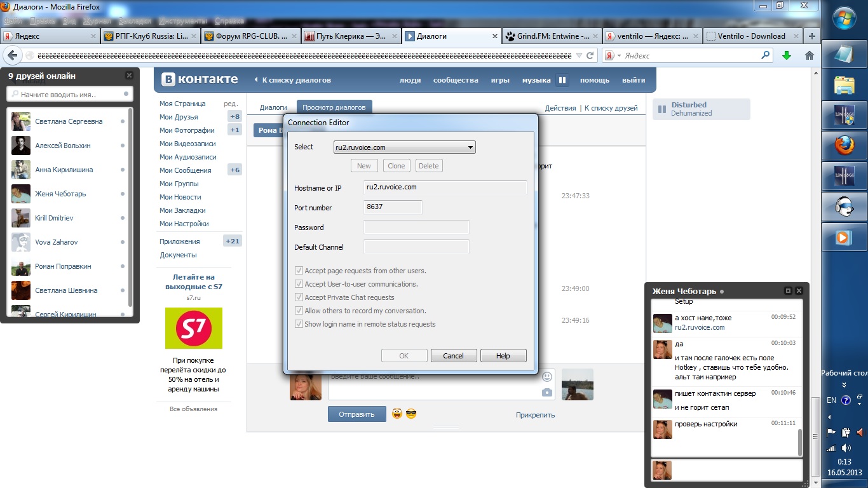Click Отправить send button
The width and height of the screenshot is (868, 488).
pos(356,414)
